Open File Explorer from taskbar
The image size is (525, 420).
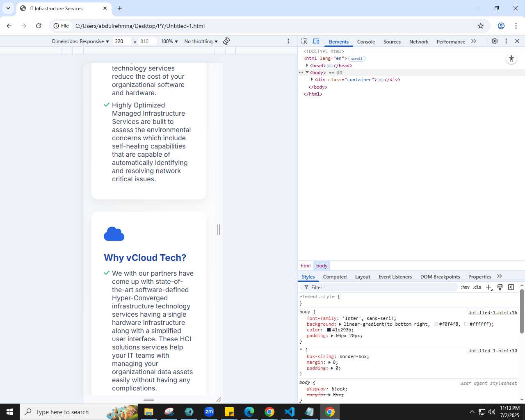click(x=148, y=412)
